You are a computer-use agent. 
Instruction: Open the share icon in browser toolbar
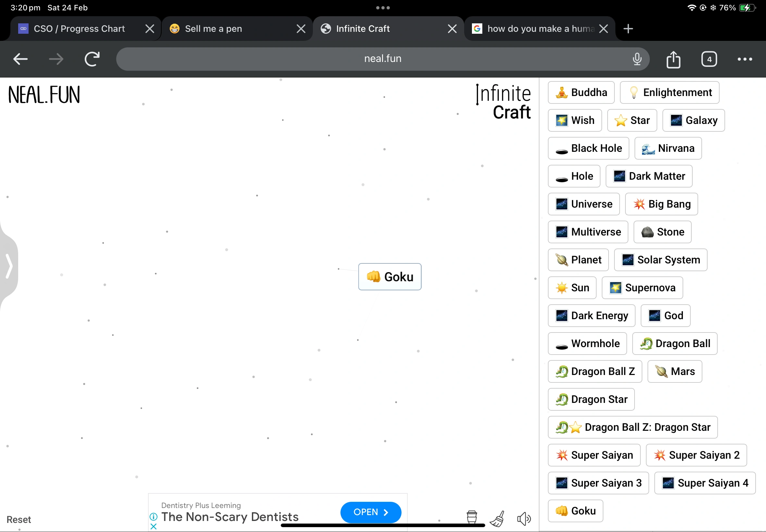[x=673, y=59]
